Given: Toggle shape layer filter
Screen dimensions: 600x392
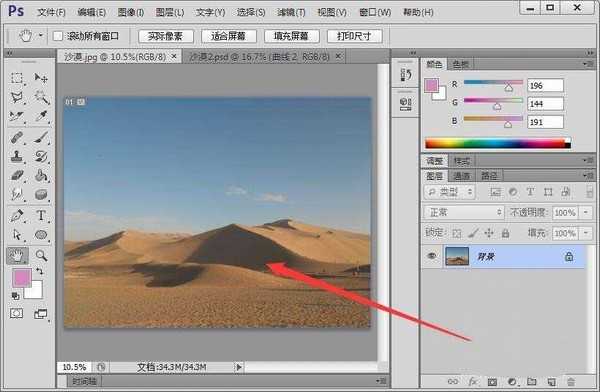Looking at the screenshot, I should (x=548, y=192).
